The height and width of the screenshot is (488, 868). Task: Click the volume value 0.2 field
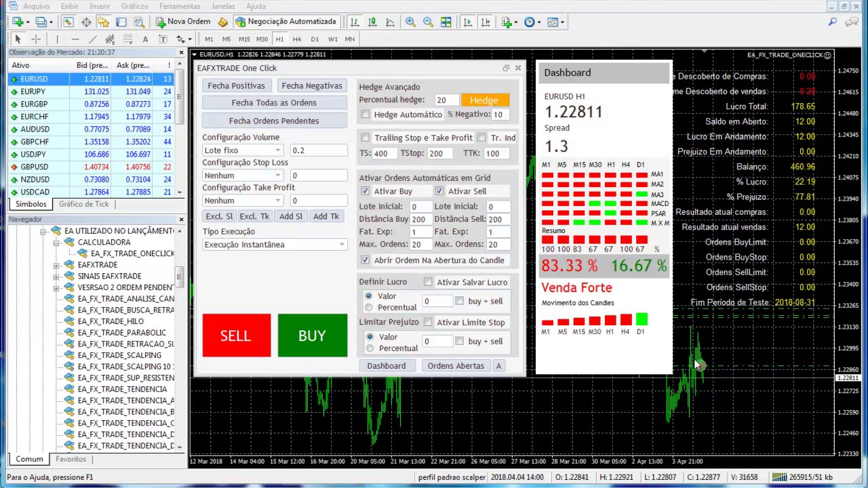point(318,150)
